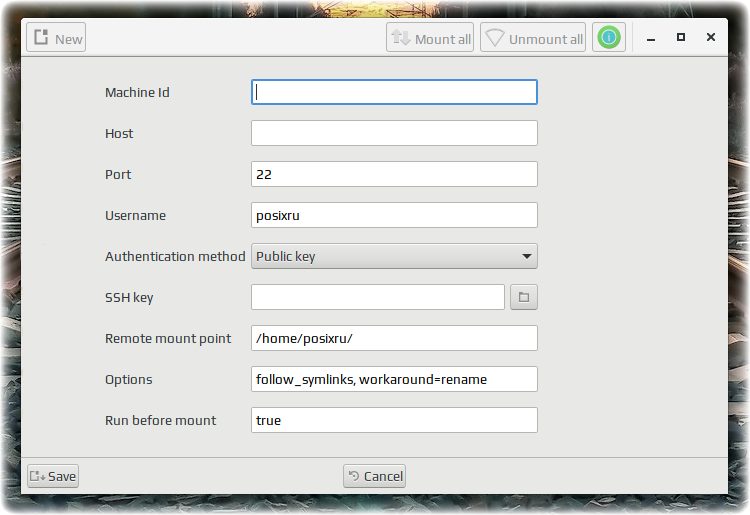Maximize the window
This screenshot has width=750, height=515.
tap(681, 37)
